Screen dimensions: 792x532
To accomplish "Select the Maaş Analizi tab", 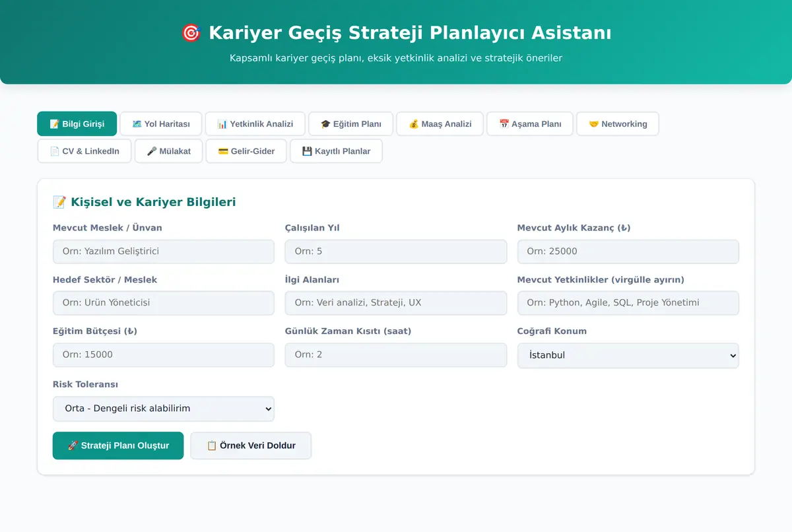I will (440, 124).
